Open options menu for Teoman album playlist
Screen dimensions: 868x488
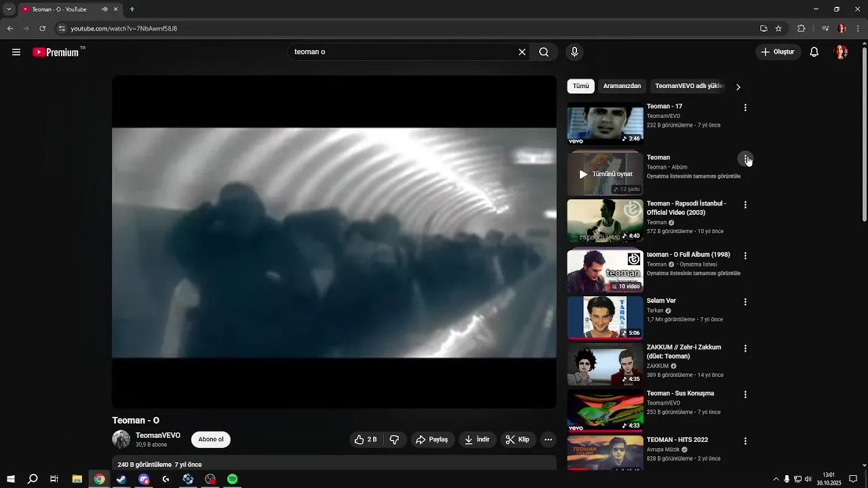coord(745,159)
